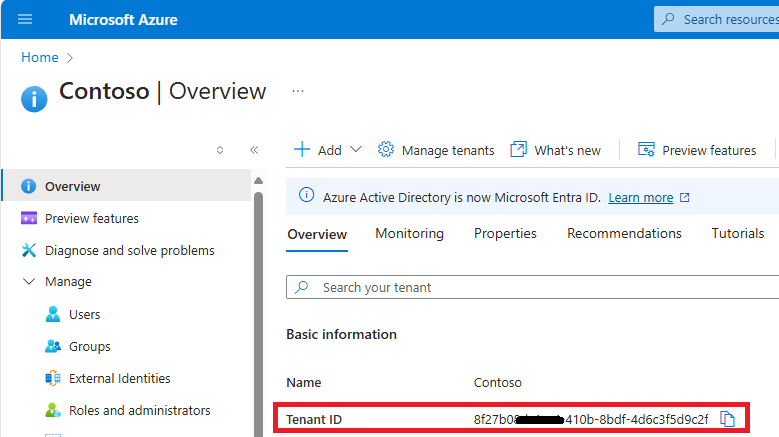Click the Contoso info icon

(34, 99)
